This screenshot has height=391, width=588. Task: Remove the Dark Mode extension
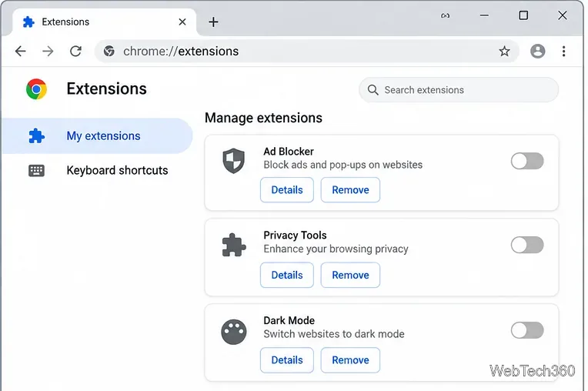(350, 360)
